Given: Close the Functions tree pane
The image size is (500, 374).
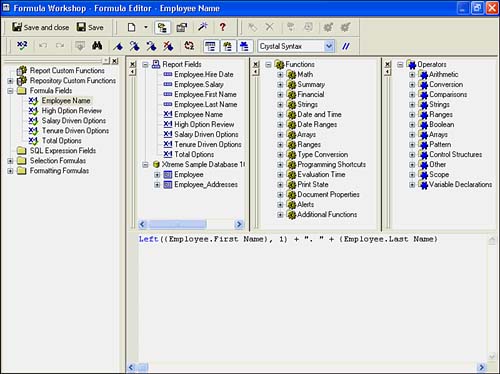Looking at the screenshot, I should point(256,64).
